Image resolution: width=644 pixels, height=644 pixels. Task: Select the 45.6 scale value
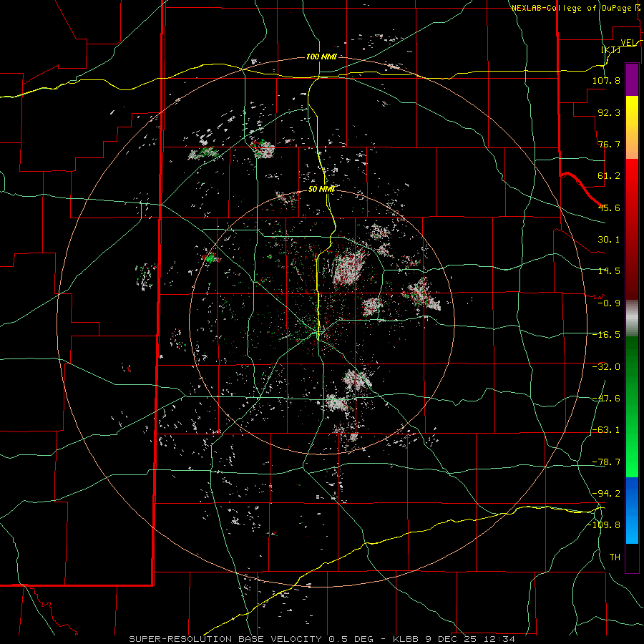[609, 208]
